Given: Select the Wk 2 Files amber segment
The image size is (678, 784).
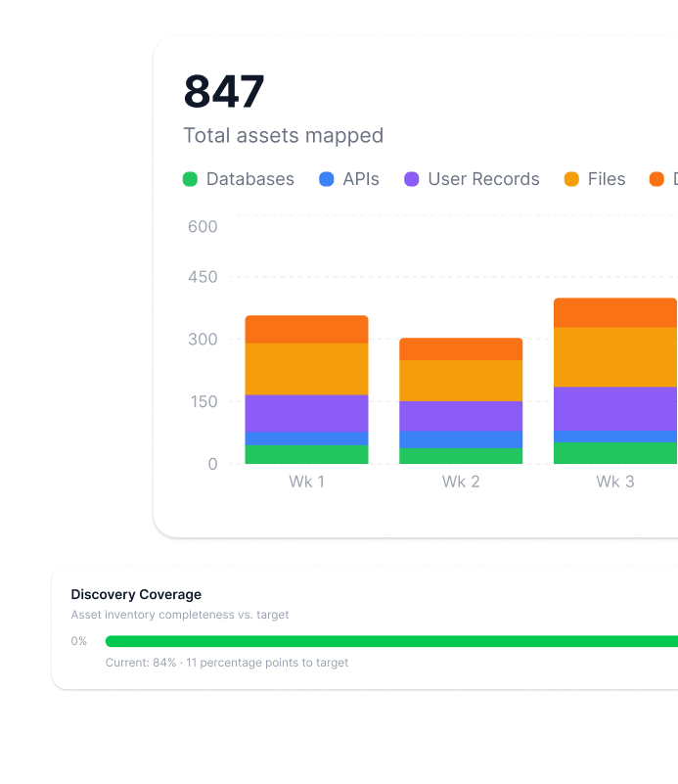Looking at the screenshot, I should (x=461, y=381).
